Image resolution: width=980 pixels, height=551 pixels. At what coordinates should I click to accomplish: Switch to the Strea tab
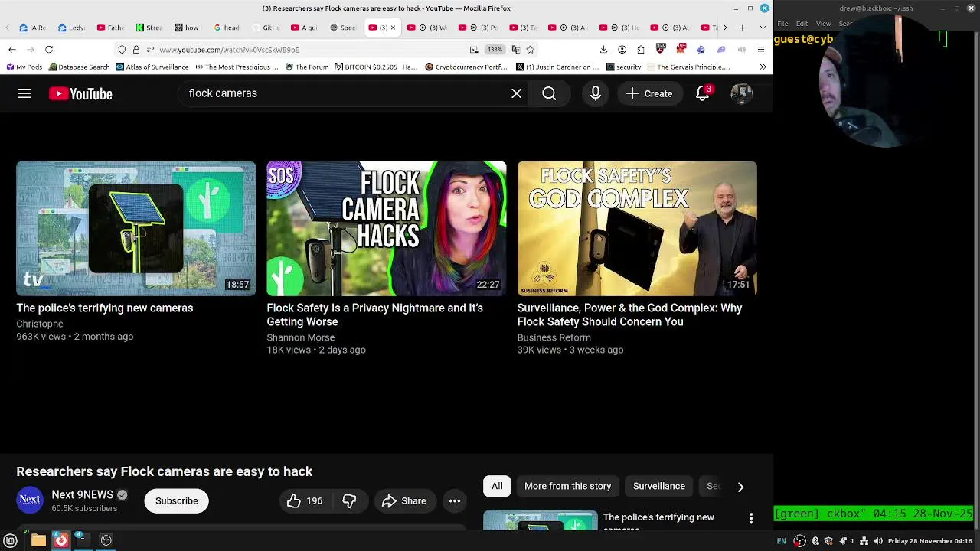pos(149,28)
